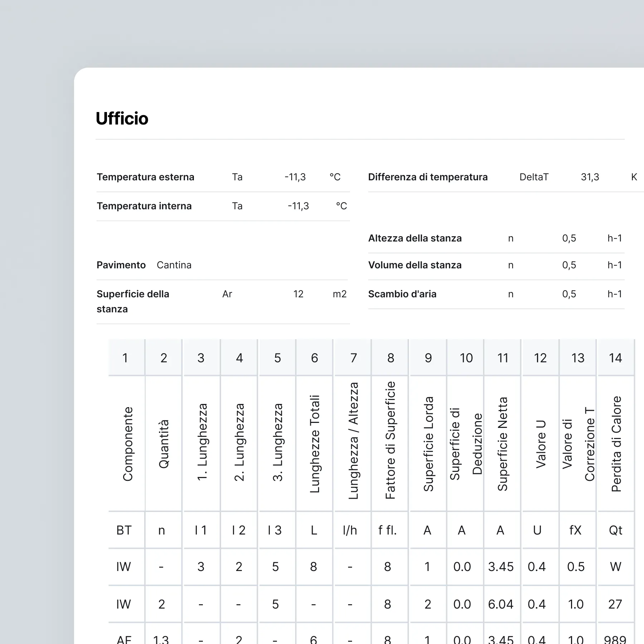The width and height of the screenshot is (644, 644).
Task: Click the K unit of DeltaT
Action: pyautogui.click(x=634, y=177)
